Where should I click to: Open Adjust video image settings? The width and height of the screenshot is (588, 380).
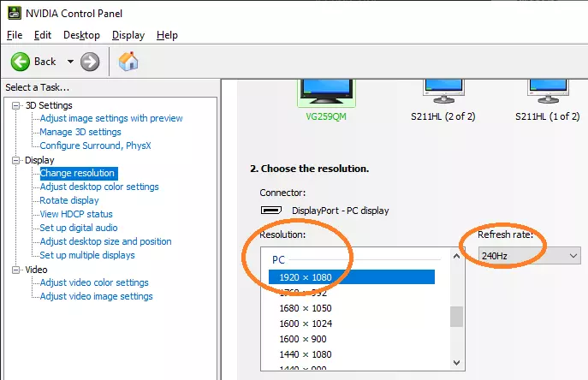coord(96,296)
